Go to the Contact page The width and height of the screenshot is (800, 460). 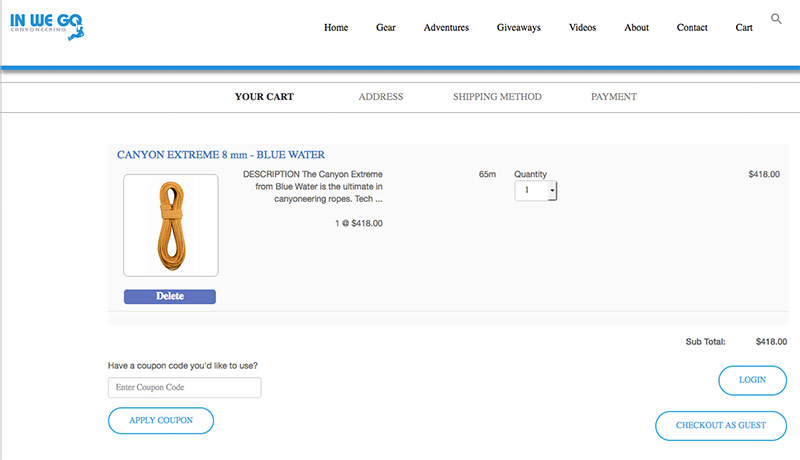(692, 28)
